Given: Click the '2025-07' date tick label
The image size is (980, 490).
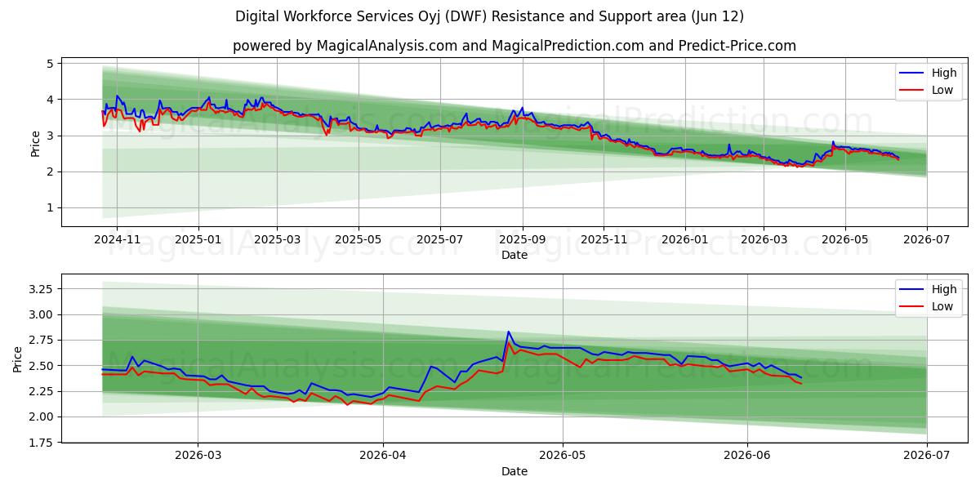Looking at the screenshot, I should [x=440, y=239].
